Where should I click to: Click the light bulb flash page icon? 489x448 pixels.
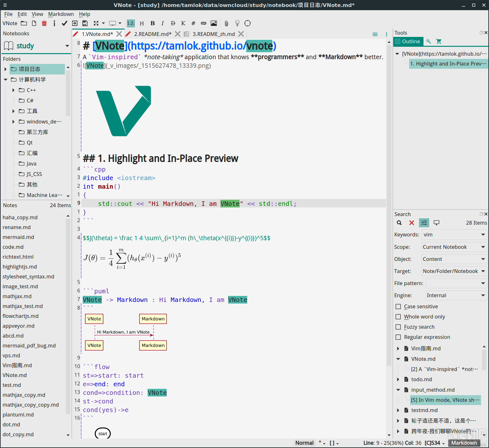tap(237, 23)
